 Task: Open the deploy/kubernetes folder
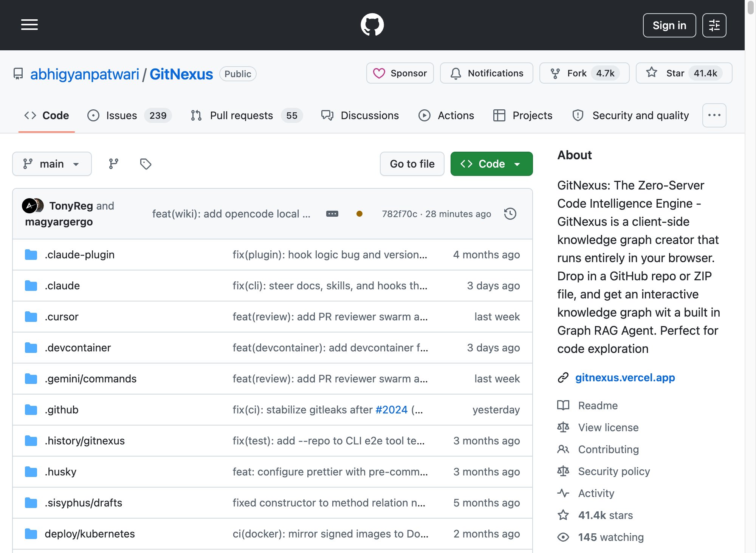[90, 534]
